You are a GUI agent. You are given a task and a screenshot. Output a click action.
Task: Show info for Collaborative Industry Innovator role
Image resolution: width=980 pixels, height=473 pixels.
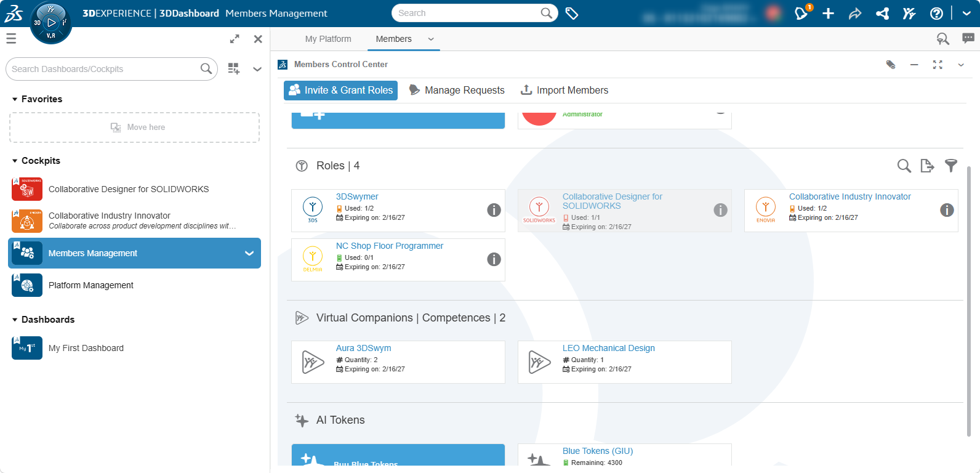947,210
